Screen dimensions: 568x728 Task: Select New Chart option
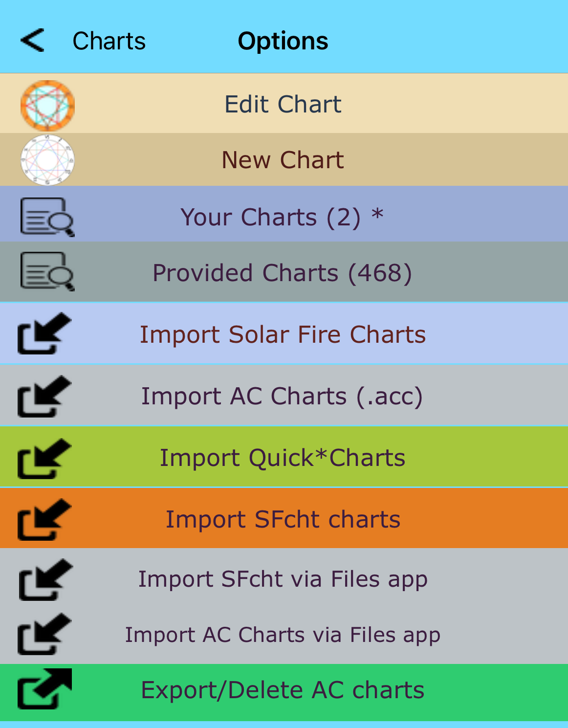283,160
